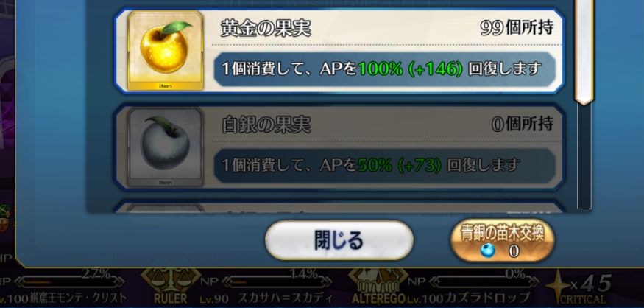Select servant 巌窟王モンテ・クリスト name
This screenshot has width=644, height=308.
(x=77, y=298)
